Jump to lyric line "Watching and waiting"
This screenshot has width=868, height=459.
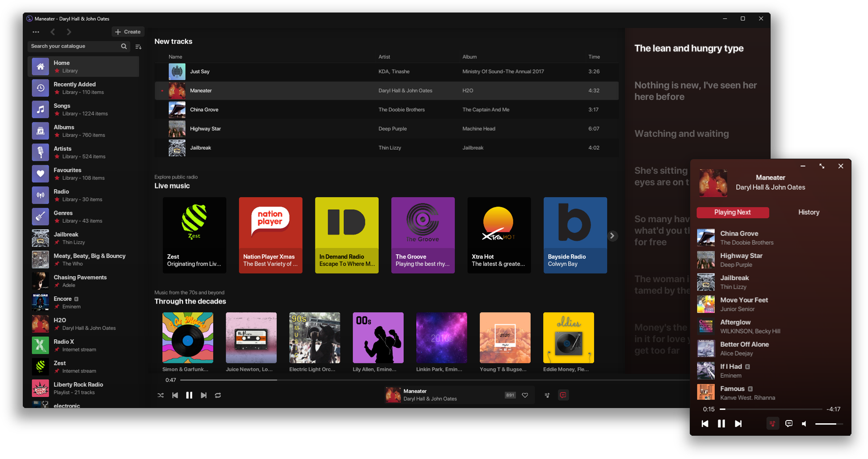[682, 134]
